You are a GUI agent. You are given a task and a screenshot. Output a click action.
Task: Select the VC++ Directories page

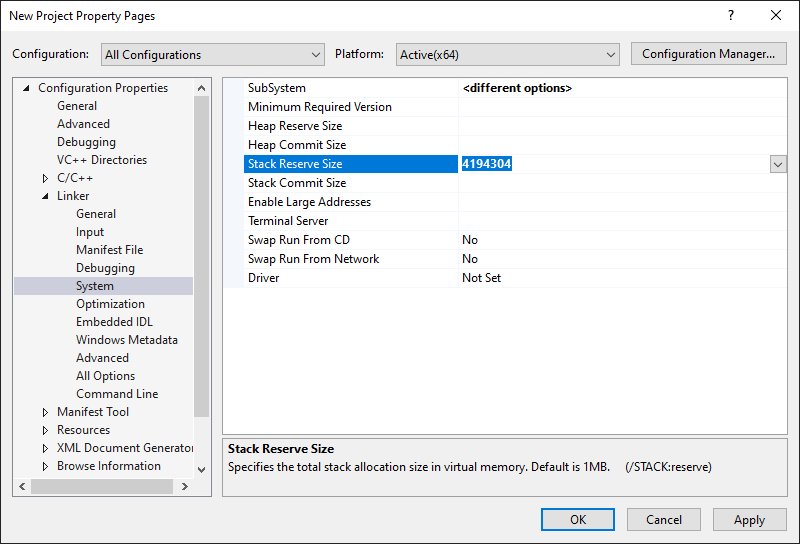point(101,160)
